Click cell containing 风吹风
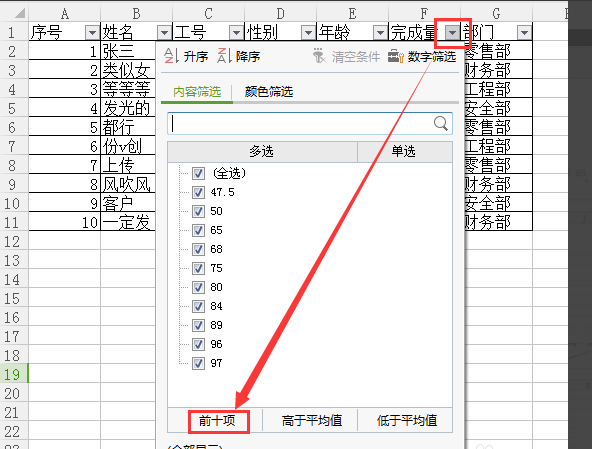Image resolution: width=592 pixels, height=449 pixels. (x=128, y=184)
